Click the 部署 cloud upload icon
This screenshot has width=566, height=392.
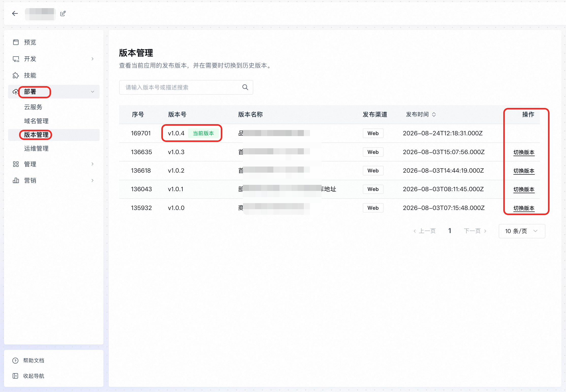[15, 92]
